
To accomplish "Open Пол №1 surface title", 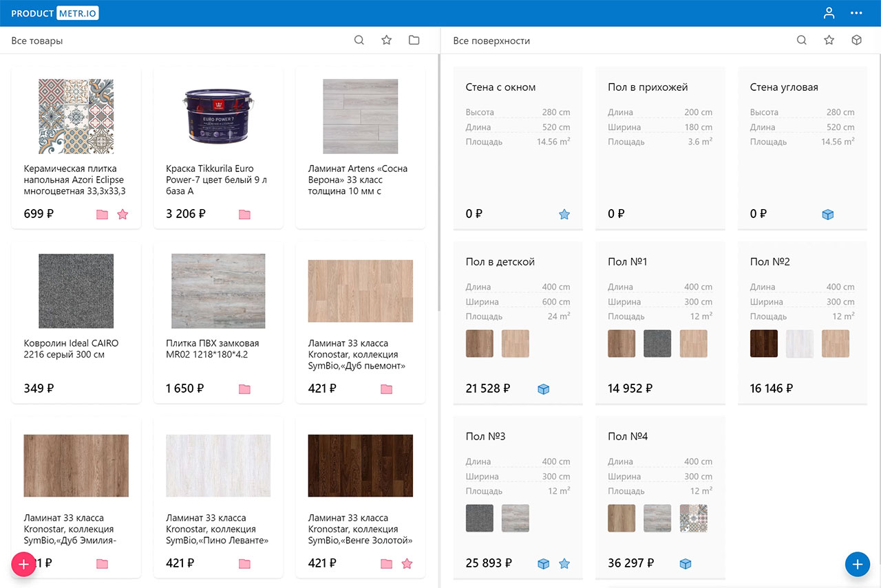I will click(628, 262).
